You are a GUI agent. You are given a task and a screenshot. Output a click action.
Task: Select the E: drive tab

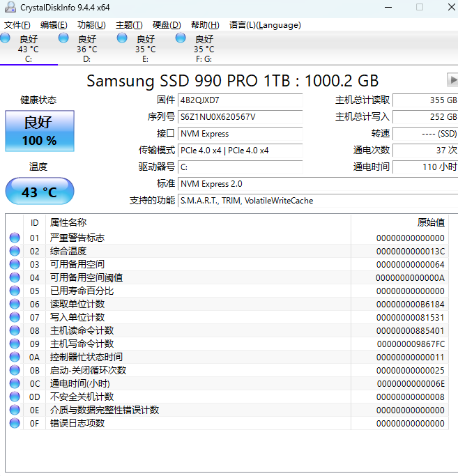[146, 49]
